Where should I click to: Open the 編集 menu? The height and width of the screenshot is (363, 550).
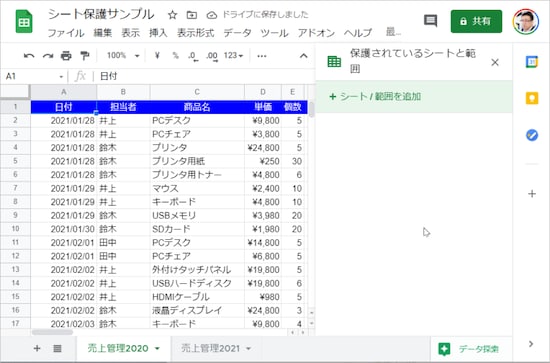coord(102,33)
